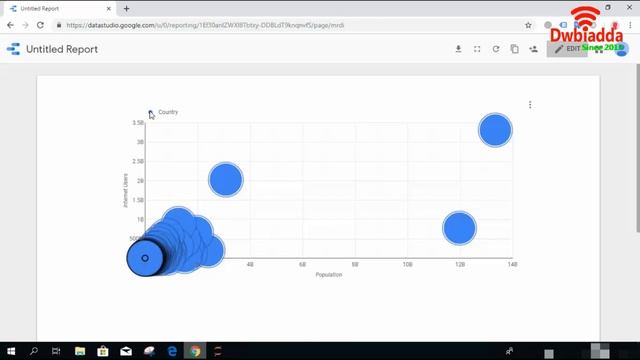Share report with add-person icon
Viewport: 640px width, 360px height.
[x=533, y=49]
